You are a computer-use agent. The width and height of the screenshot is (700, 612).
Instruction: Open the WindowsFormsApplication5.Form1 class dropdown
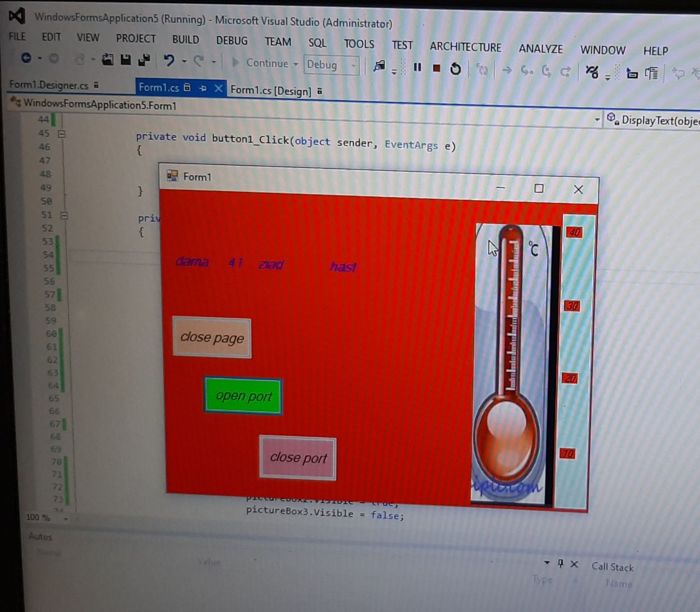coord(597,119)
